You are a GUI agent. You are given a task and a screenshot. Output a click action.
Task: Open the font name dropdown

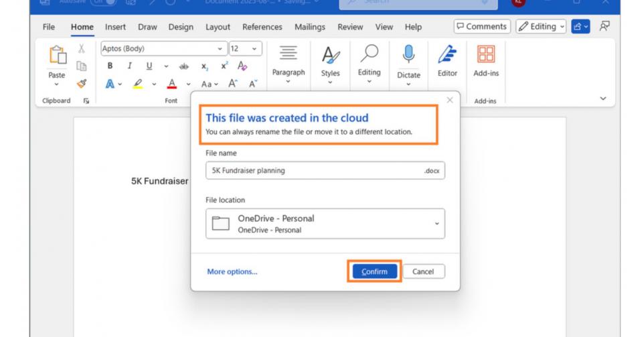(x=220, y=49)
